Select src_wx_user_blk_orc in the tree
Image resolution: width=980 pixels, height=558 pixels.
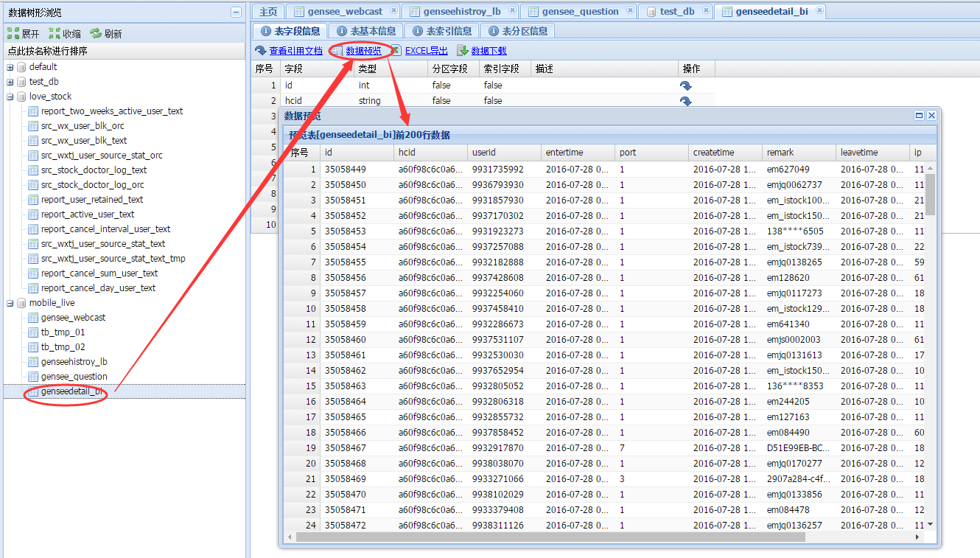pos(83,126)
